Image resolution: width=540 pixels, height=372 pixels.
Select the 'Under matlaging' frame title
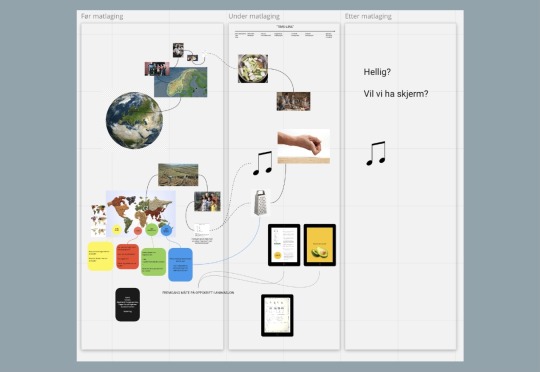coord(254,16)
